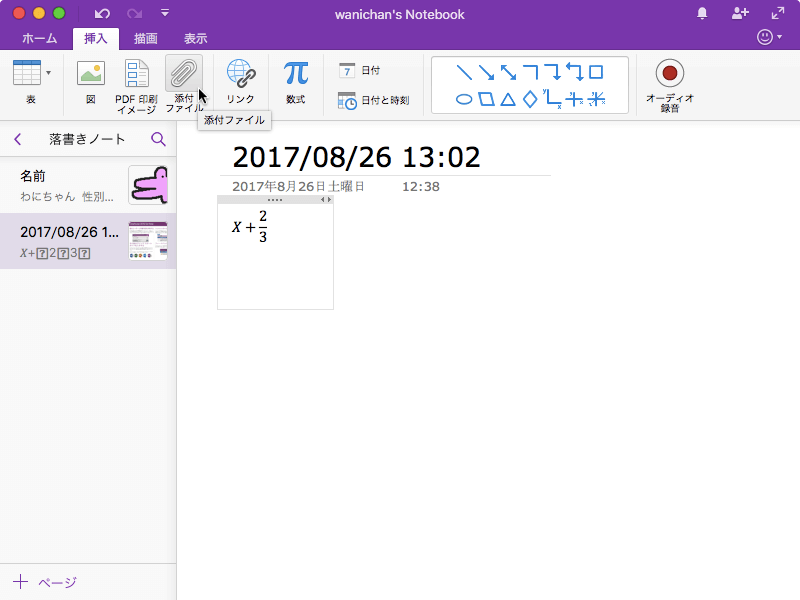Click the 添付ファイル paperclip button
800x600 pixels.
pos(184,85)
